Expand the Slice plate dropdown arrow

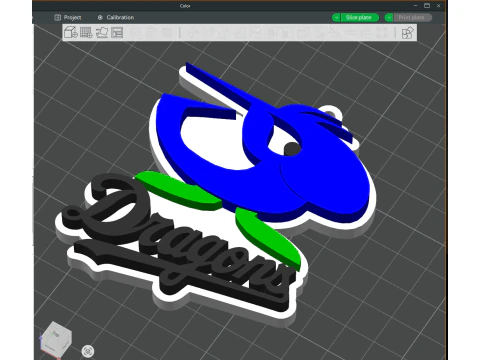point(336,18)
